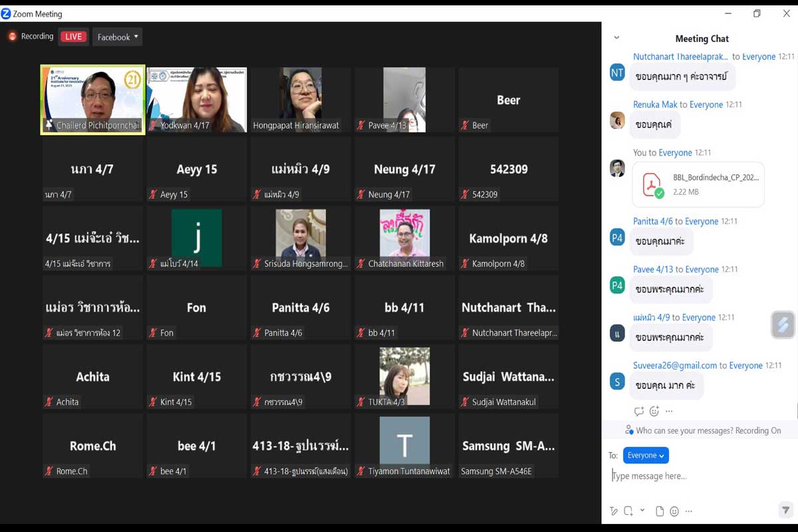Select Chailerd Pichitpornchai video tile
This screenshot has width=798, height=532.
pyautogui.click(x=93, y=100)
